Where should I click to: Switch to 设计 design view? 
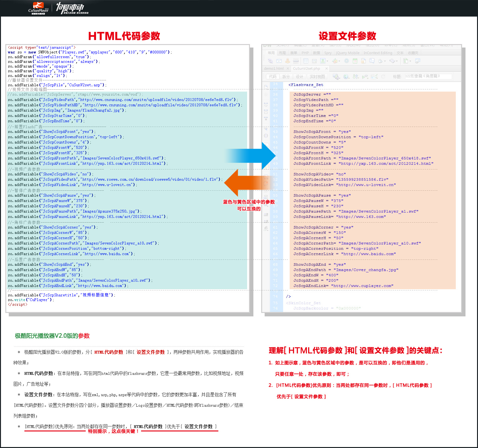(299, 77)
